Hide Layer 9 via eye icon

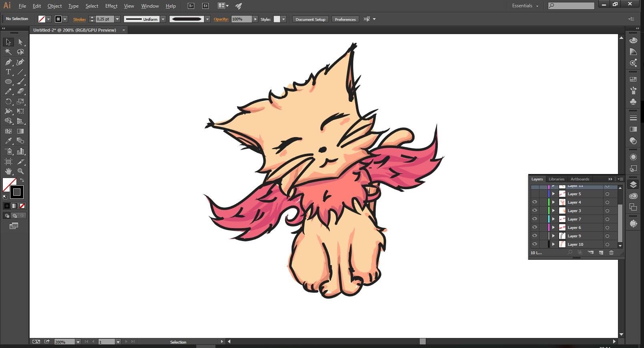point(535,236)
